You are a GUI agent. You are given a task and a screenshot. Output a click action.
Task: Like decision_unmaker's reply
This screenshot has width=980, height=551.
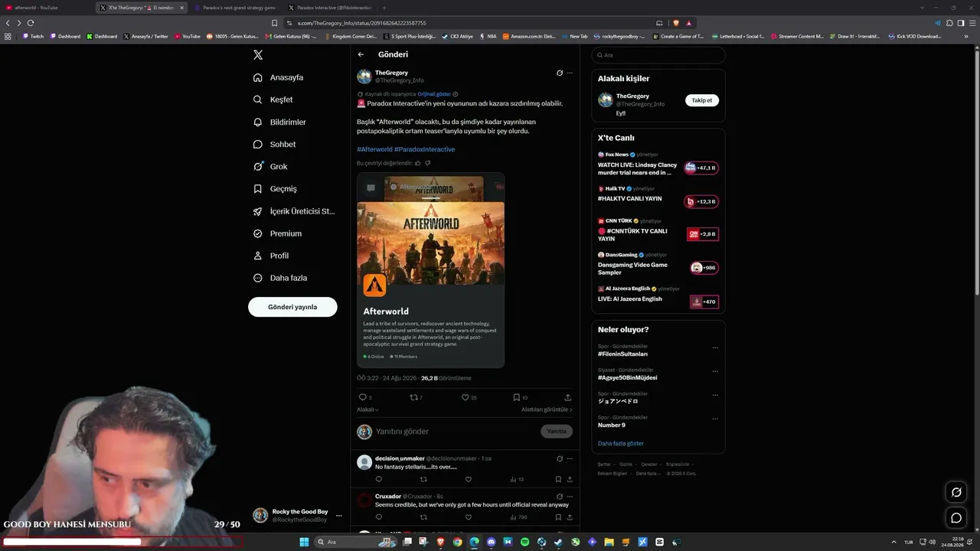(x=468, y=480)
